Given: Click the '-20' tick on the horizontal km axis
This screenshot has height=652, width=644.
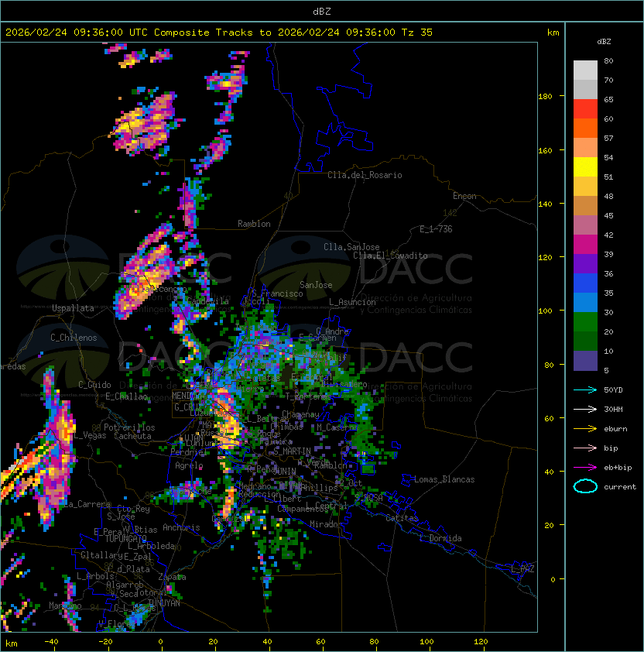Looking at the screenshot, I should pos(105,642).
